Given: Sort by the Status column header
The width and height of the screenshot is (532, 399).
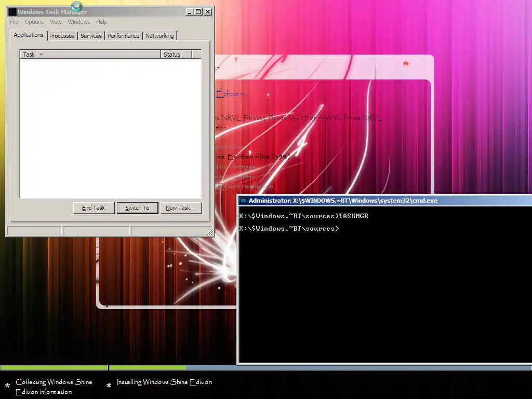Looking at the screenshot, I should (177, 54).
